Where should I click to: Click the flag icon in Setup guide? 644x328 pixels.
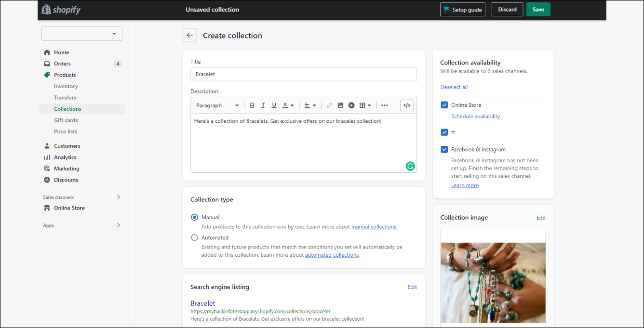tap(446, 10)
